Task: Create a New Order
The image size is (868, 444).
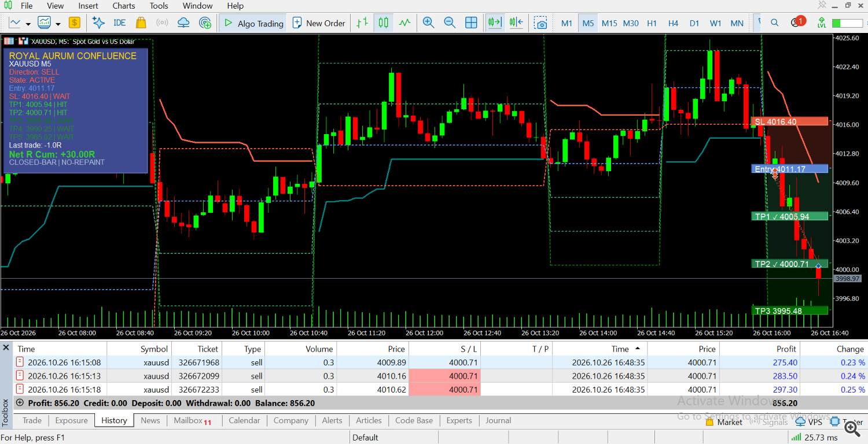Action: 319,23
